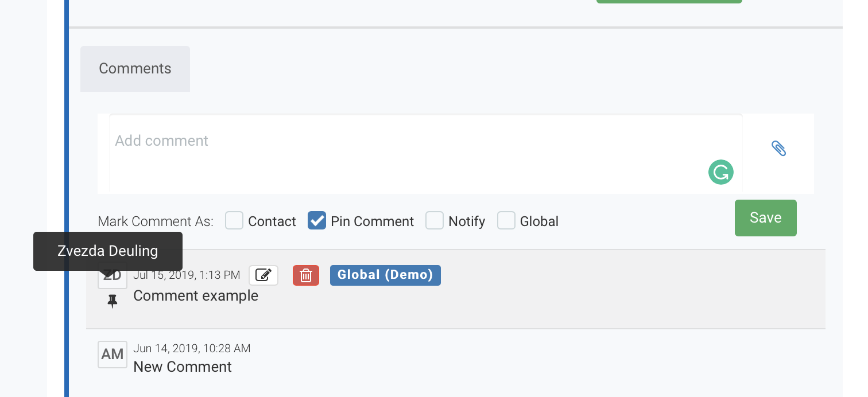The width and height of the screenshot is (868, 397).
Task: Enable the Contact checkbox
Action: pos(234,221)
